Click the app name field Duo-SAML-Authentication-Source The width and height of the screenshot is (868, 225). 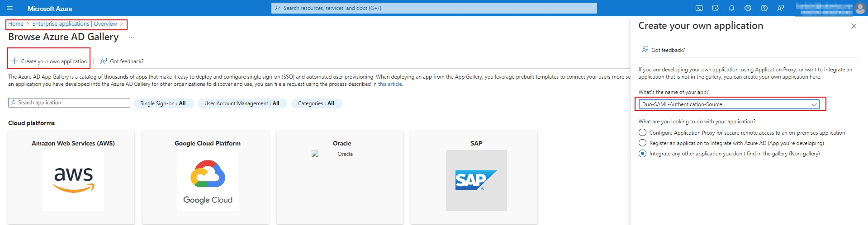pos(729,104)
